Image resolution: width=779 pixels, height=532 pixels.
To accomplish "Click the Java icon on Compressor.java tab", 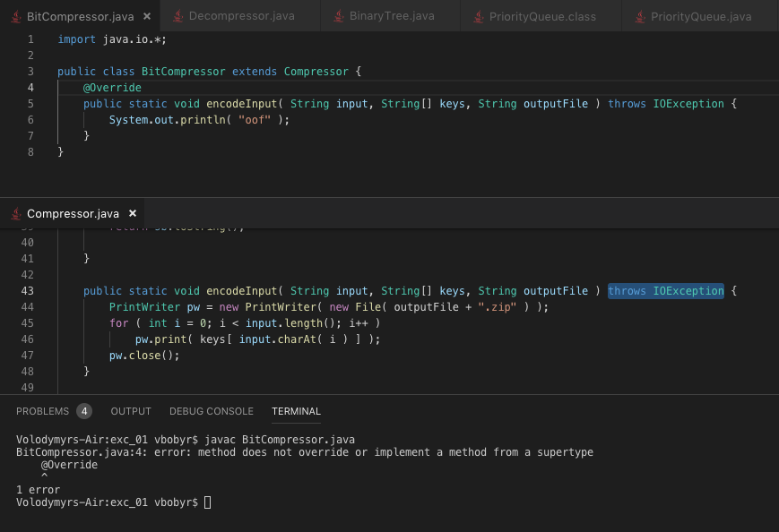I will click(x=16, y=213).
